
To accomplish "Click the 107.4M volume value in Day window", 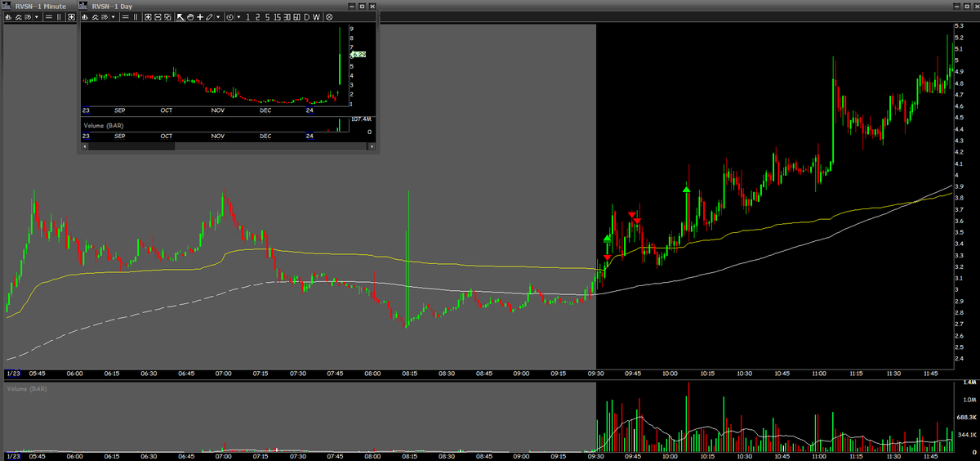I will pyautogui.click(x=360, y=119).
